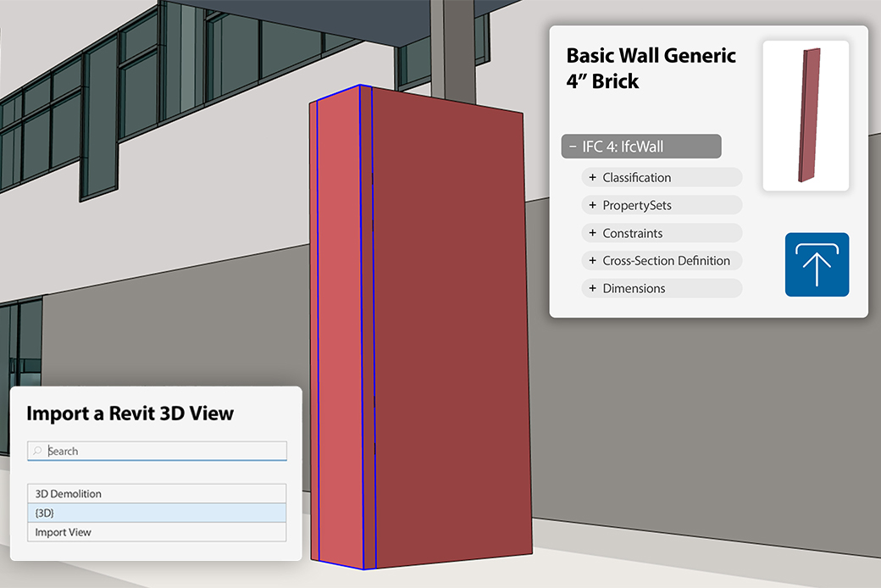Select the light red side face of wall
The height and width of the screenshot is (588, 881).
340,331
